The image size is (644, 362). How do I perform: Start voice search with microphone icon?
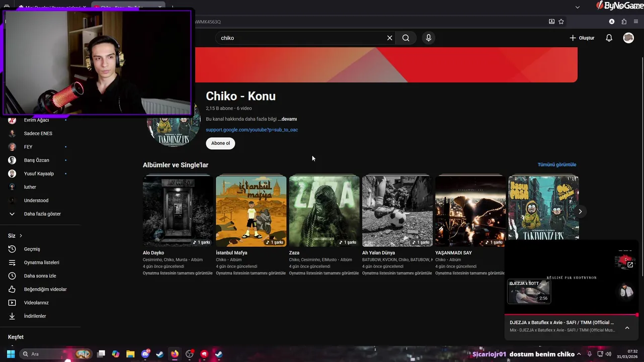pyautogui.click(x=429, y=38)
